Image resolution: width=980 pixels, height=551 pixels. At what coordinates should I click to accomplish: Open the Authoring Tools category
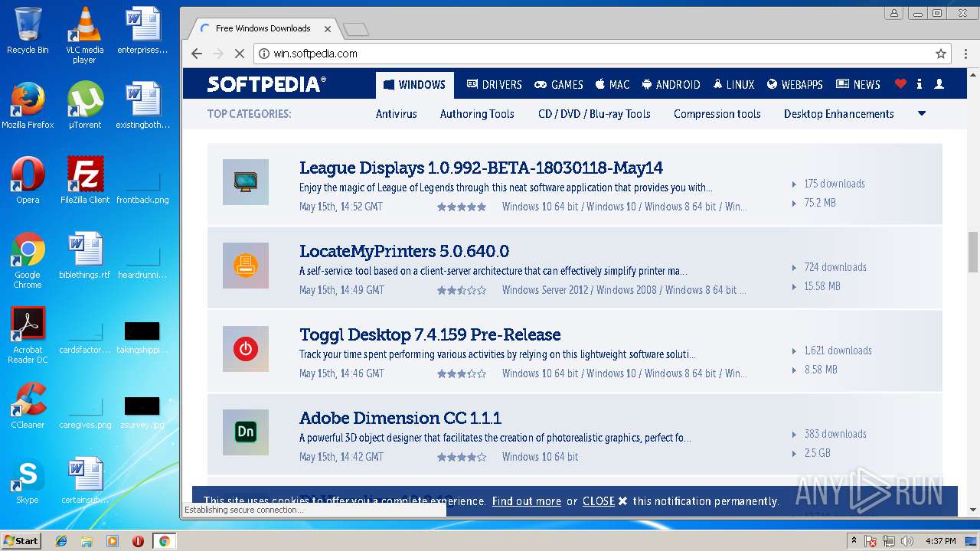click(477, 114)
